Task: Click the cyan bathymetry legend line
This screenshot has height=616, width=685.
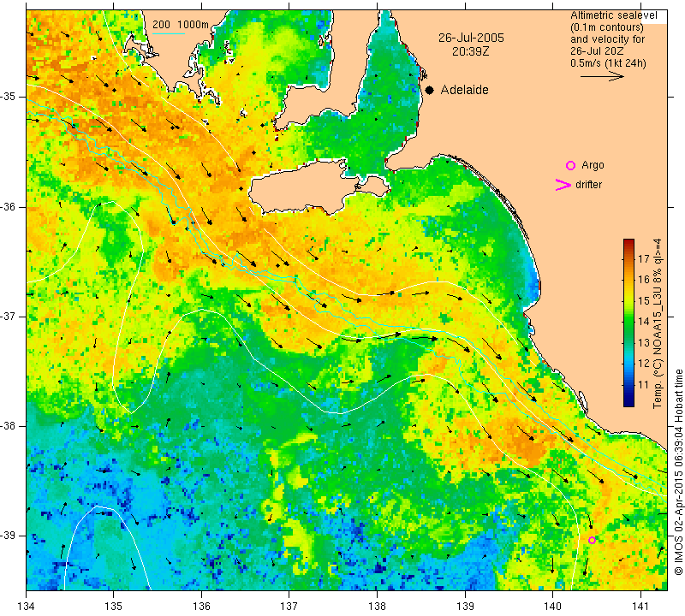Action: click(169, 33)
